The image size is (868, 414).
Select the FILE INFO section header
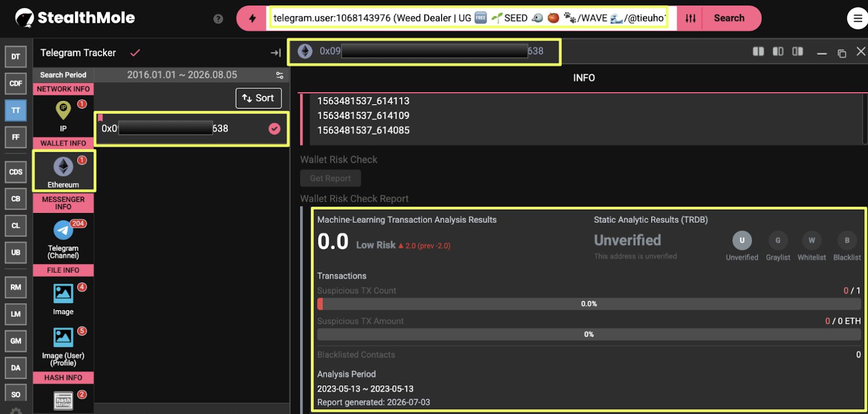click(63, 270)
